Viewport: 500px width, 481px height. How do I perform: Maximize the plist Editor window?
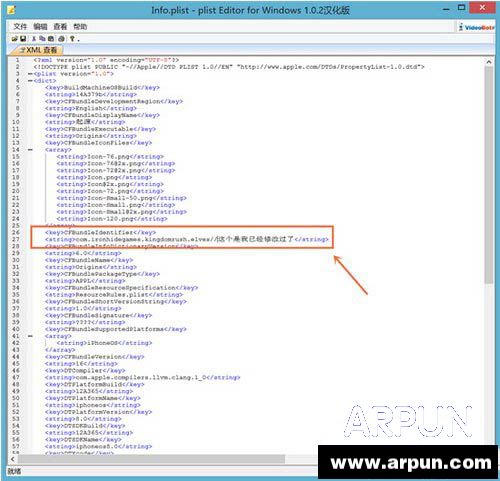(462, 8)
